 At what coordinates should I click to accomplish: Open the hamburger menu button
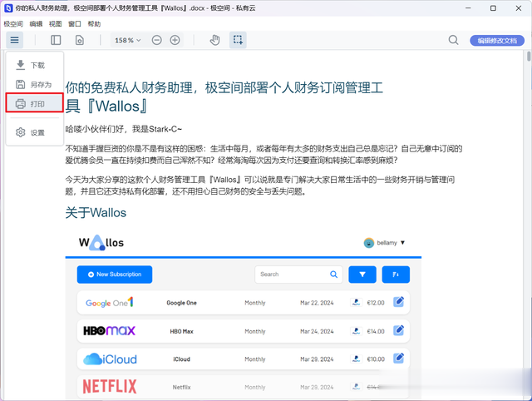click(x=14, y=40)
